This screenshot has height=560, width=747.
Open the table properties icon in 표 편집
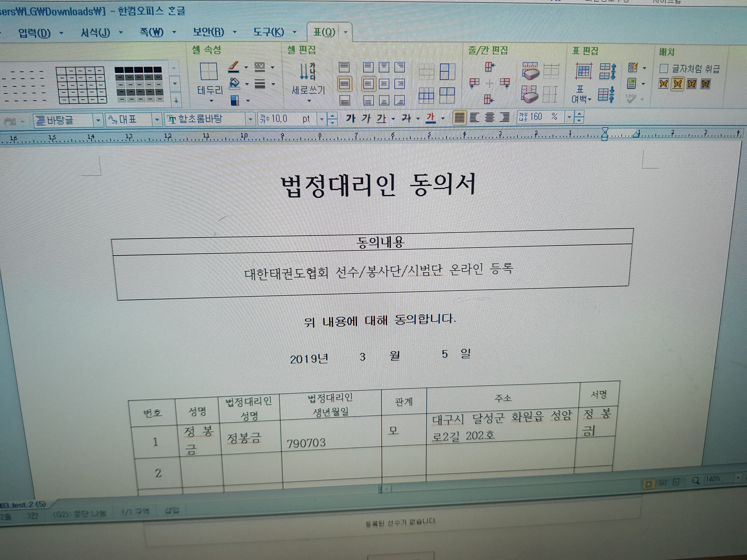click(x=584, y=71)
